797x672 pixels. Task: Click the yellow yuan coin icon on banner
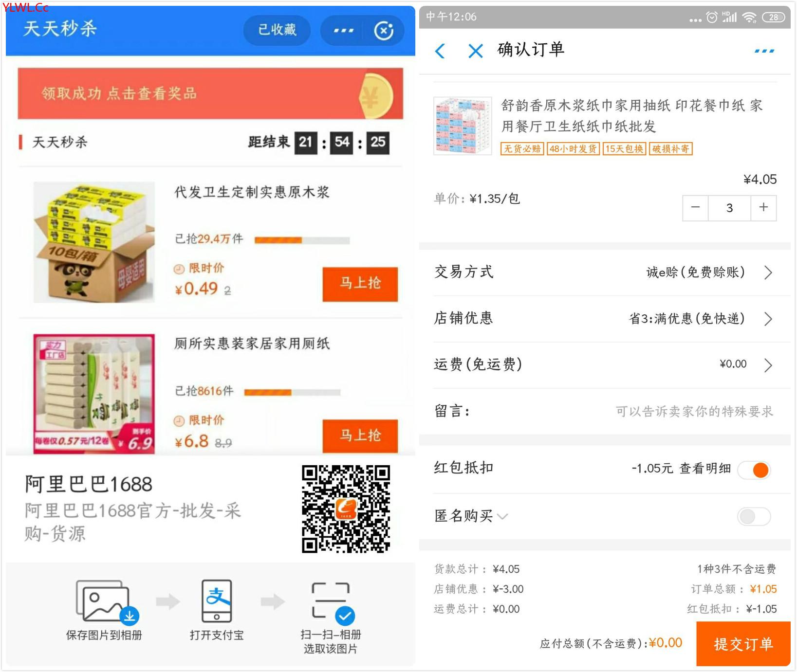[x=376, y=96]
